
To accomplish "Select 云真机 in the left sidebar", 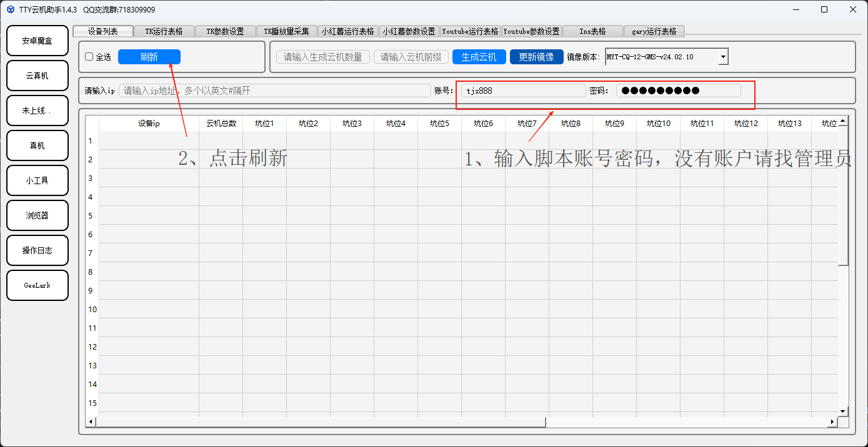I will pyautogui.click(x=37, y=76).
